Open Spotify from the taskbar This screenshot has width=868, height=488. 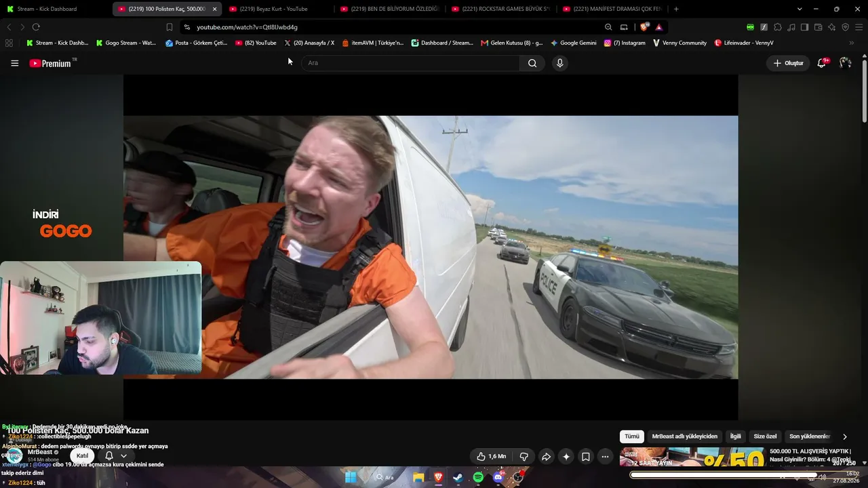(478, 477)
